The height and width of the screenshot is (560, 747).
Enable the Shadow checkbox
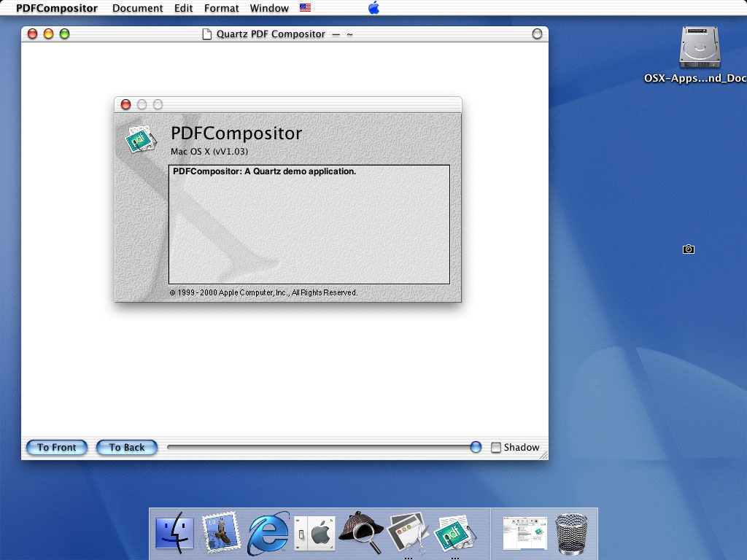point(496,448)
